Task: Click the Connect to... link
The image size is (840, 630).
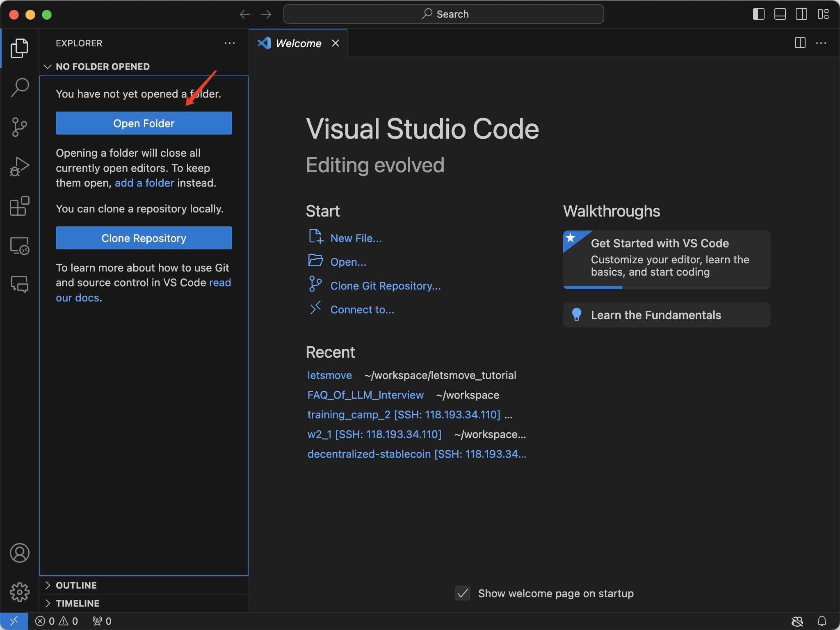Action: (x=362, y=310)
